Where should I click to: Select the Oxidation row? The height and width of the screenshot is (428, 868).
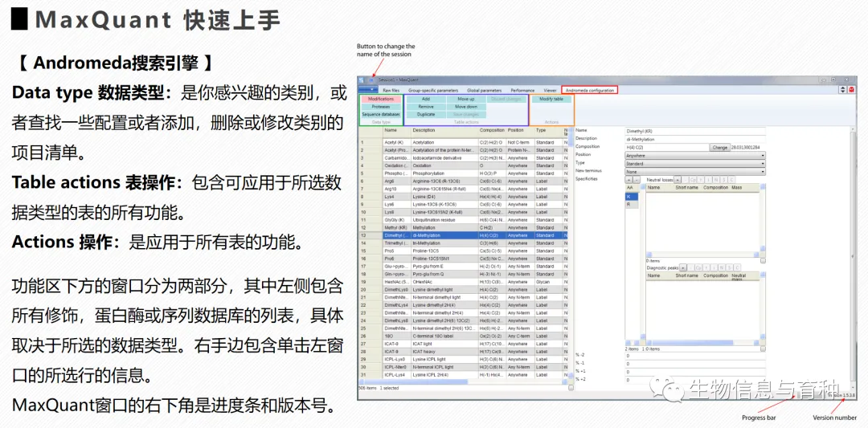(463, 165)
